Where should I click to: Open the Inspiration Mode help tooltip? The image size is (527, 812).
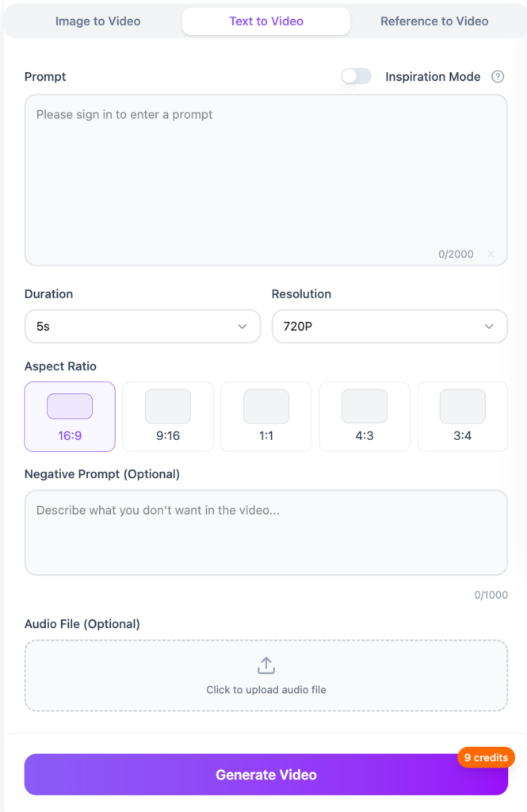(x=498, y=76)
